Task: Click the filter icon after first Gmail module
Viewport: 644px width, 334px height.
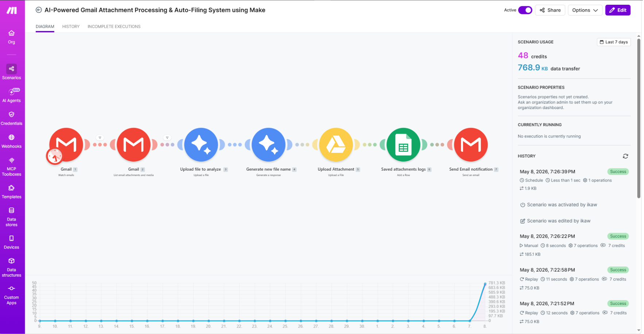Action: [x=100, y=138]
